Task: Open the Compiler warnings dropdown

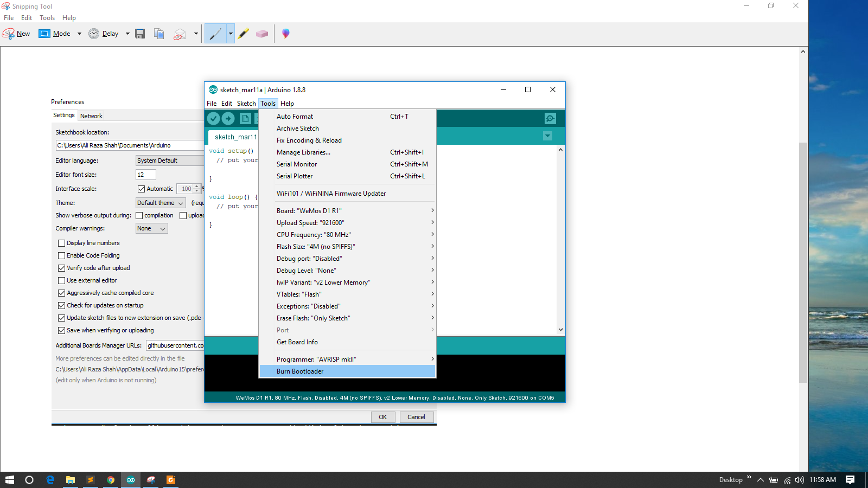Action: (152, 229)
